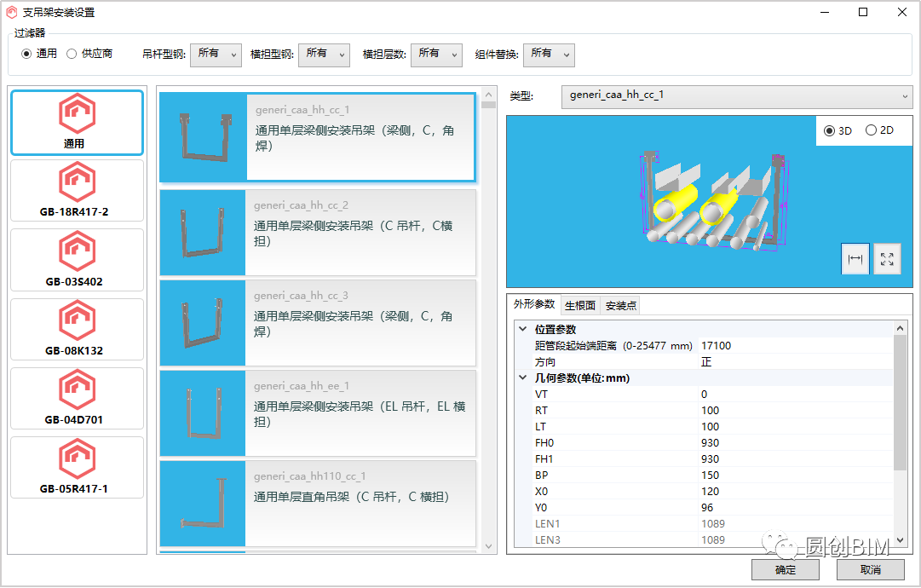Switch to the 外形参数 tab
This screenshot has height=588, width=921.
(x=534, y=304)
